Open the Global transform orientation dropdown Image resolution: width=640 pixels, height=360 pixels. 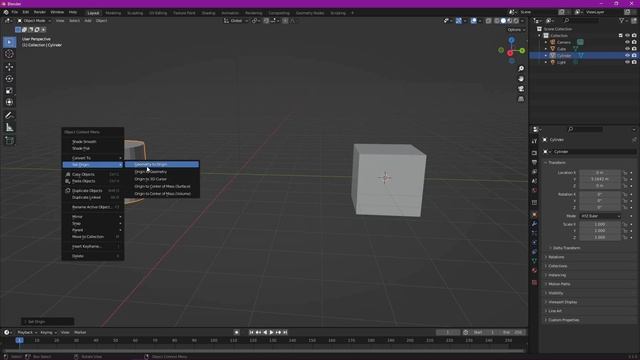[236, 20]
